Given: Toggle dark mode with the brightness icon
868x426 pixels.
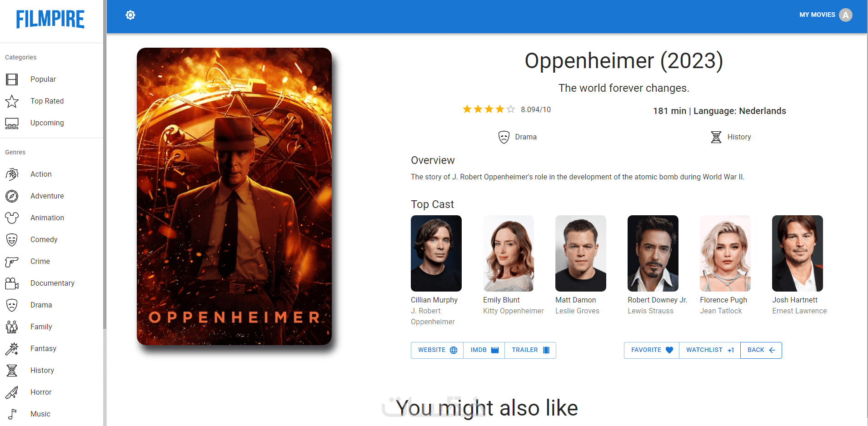Looking at the screenshot, I should (x=130, y=15).
